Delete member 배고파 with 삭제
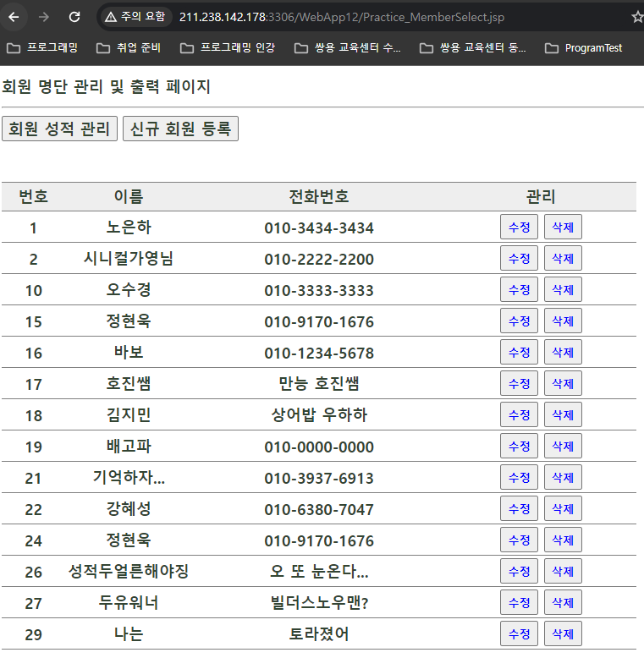Image resolution: width=644 pixels, height=658 pixels. 563,446
